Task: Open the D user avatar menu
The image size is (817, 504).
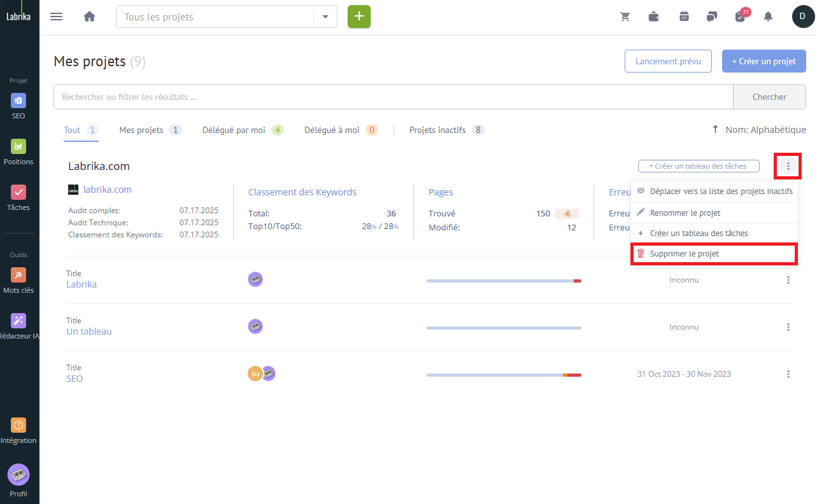Action: coord(803,17)
